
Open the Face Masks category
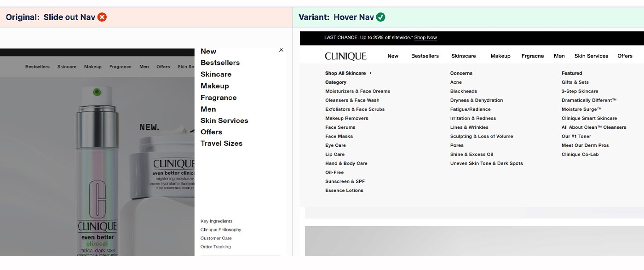[339, 137]
